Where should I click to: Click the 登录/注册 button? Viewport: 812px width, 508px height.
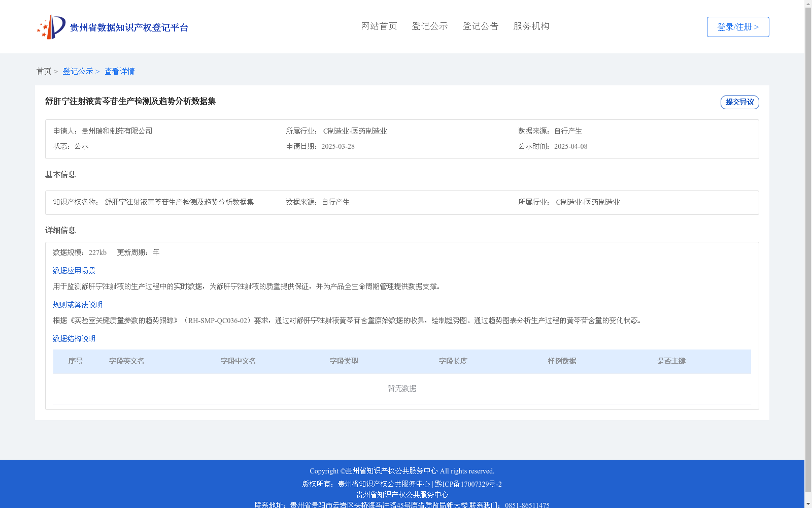click(x=738, y=27)
